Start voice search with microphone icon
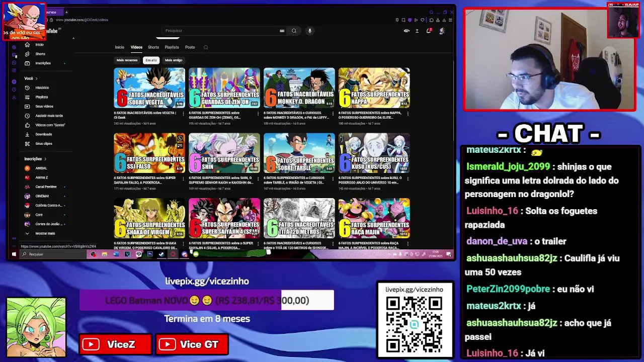 click(310, 31)
